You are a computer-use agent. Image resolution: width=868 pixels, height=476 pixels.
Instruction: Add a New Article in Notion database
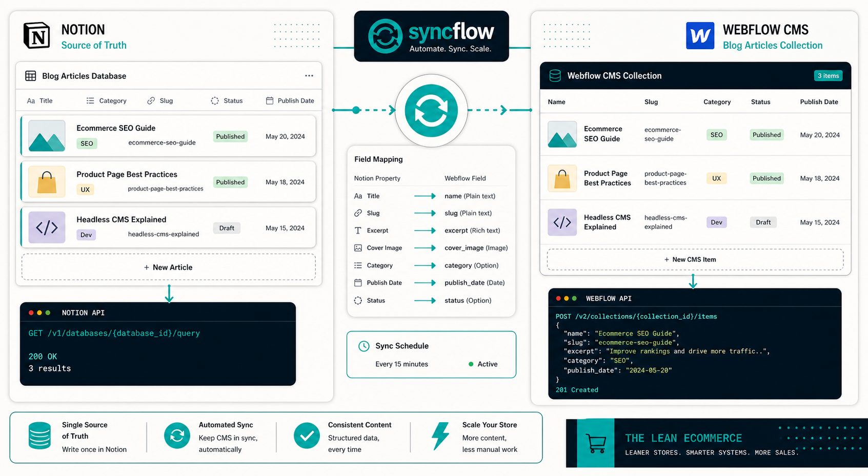168,267
